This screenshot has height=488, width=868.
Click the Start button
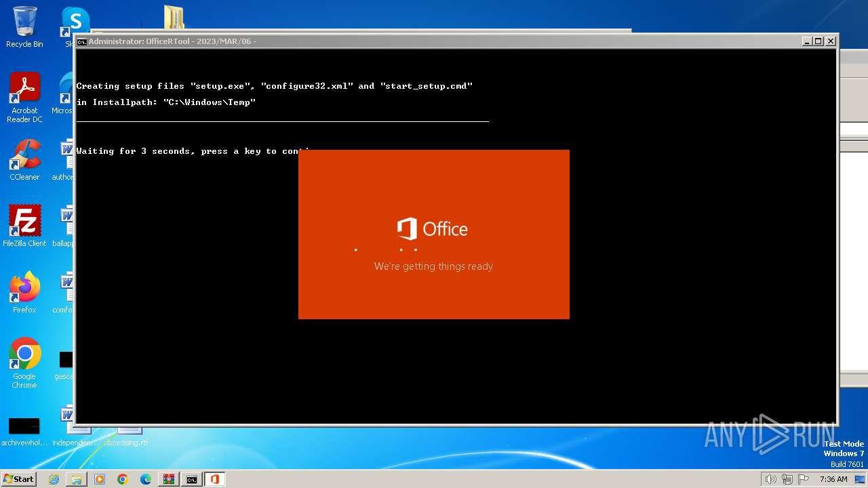18,479
